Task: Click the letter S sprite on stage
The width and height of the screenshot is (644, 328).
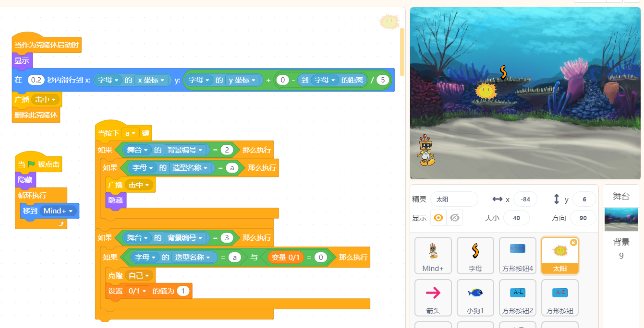Action: click(503, 72)
